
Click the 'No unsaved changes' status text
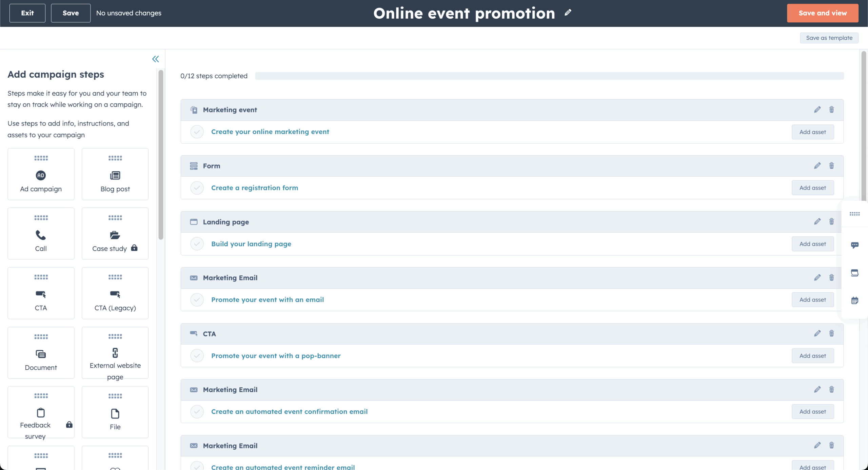tap(129, 13)
